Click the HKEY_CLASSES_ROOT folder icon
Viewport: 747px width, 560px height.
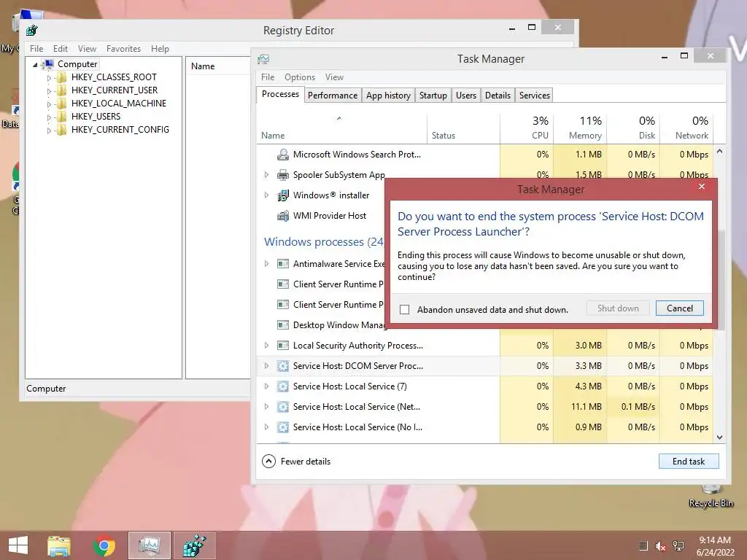click(61, 77)
